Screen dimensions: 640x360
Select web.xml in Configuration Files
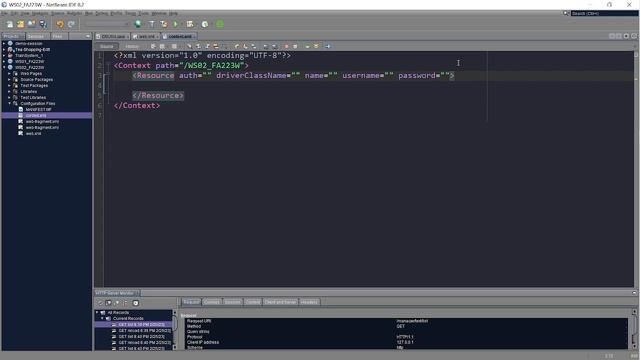pos(33,133)
